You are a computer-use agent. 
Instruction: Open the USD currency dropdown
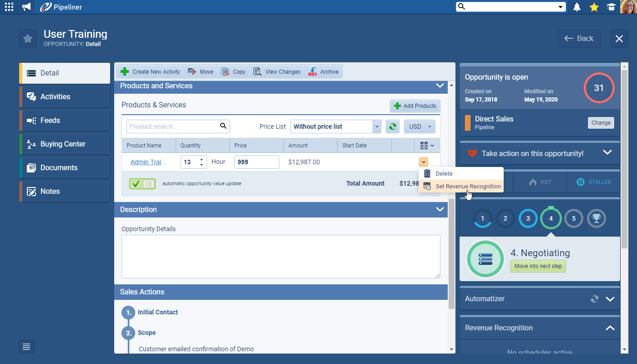click(420, 126)
